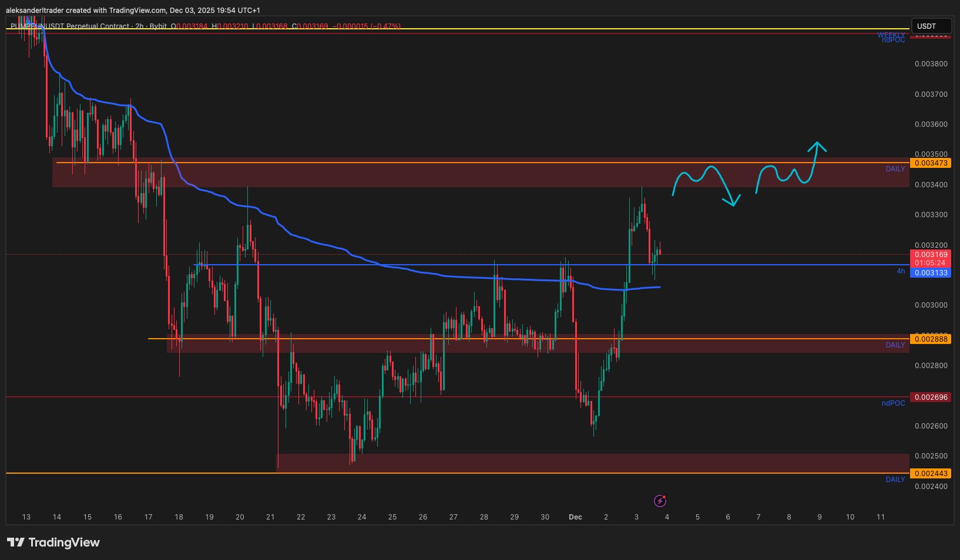Select the WEEKLY level text label

(x=891, y=35)
